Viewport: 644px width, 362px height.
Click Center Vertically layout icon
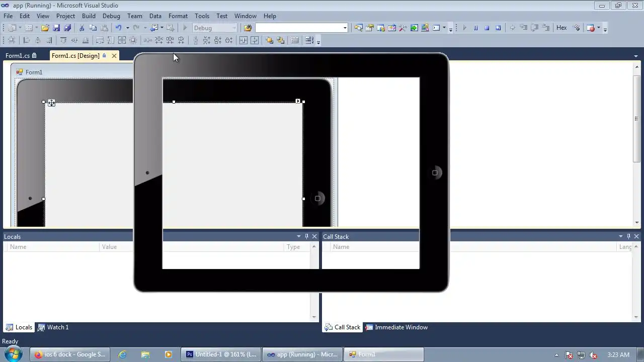pos(255,40)
